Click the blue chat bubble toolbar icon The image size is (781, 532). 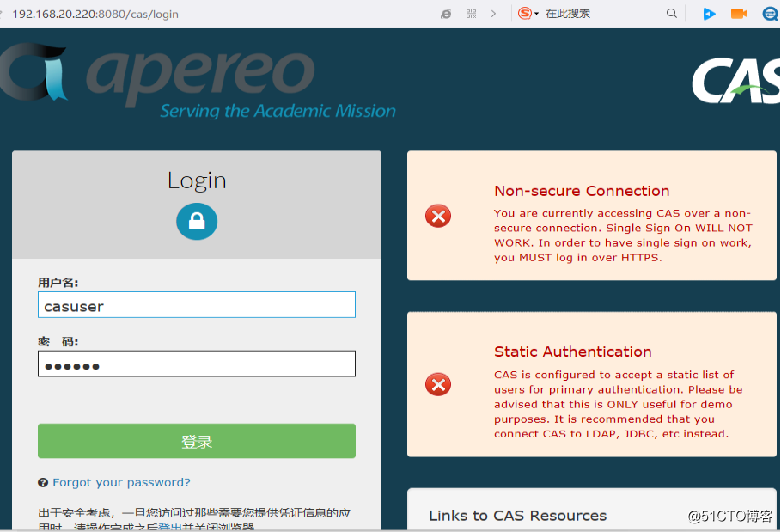pos(770,14)
